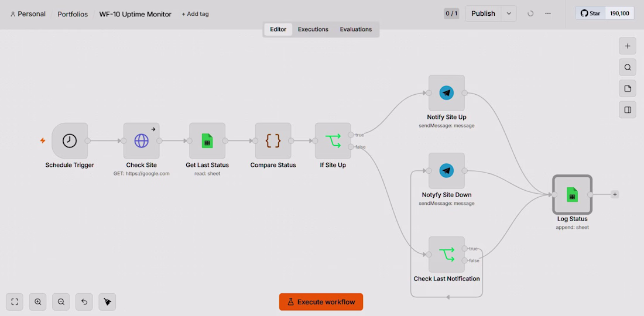Click Check Last Notification false output
644x316 pixels.
pos(464,260)
